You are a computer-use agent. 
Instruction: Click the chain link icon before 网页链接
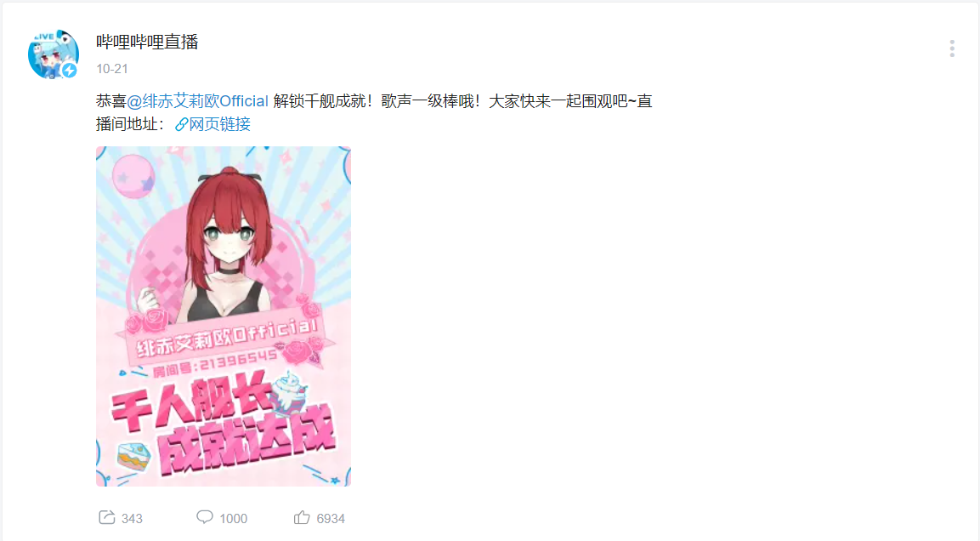tap(181, 124)
